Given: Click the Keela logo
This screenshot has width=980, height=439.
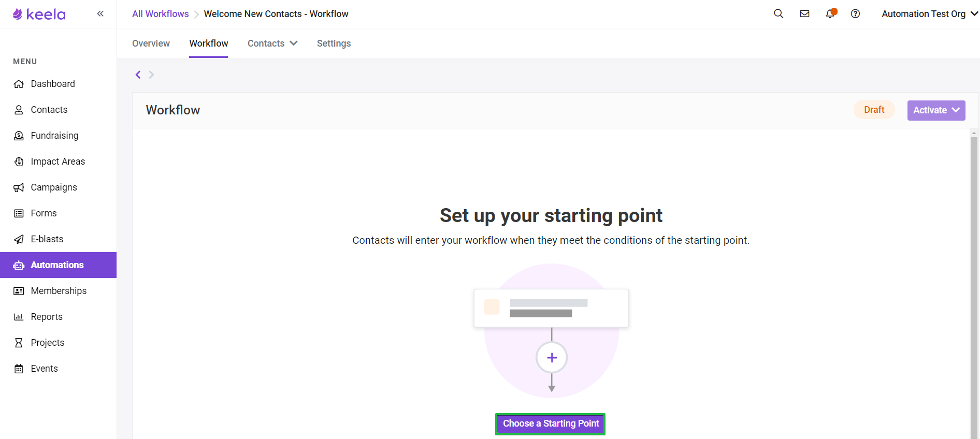Looking at the screenshot, I should (x=39, y=14).
